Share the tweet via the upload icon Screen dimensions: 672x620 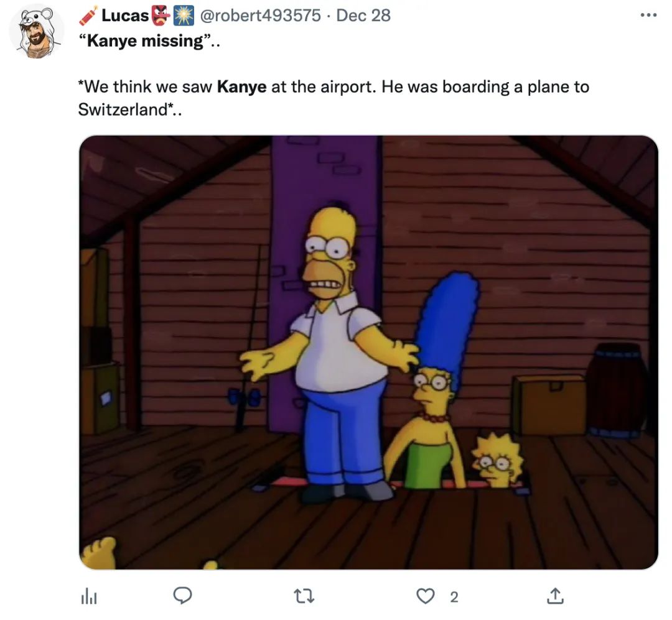tap(555, 596)
